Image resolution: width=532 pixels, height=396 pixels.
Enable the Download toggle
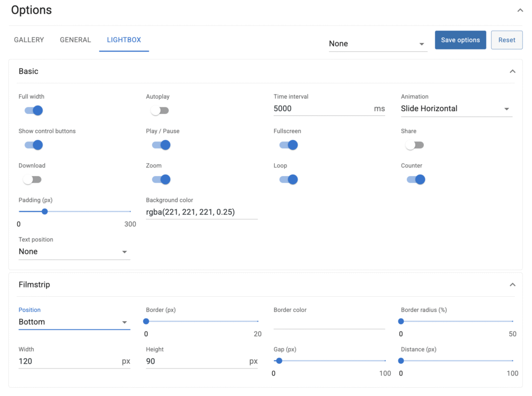click(x=32, y=180)
